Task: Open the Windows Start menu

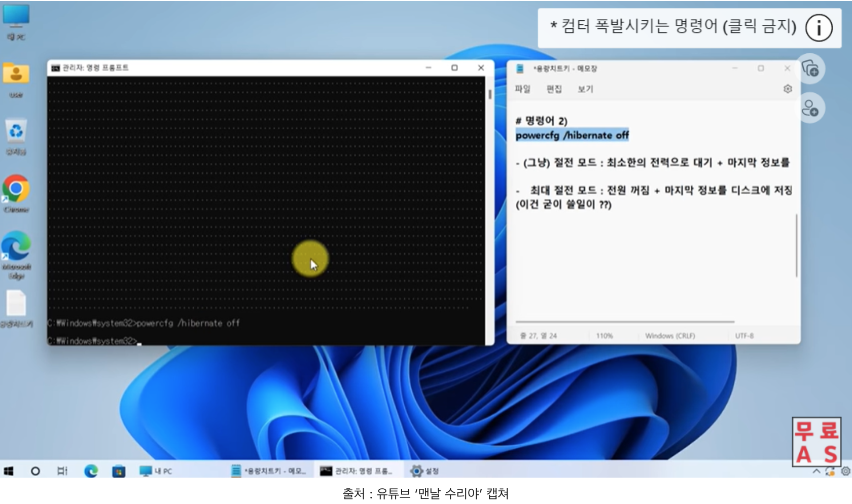Action: [x=9, y=471]
